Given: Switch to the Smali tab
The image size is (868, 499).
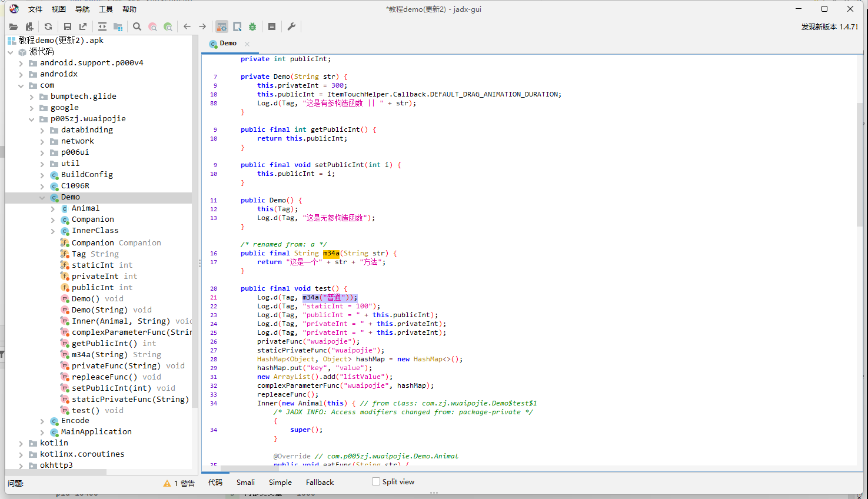Looking at the screenshot, I should point(245,483).
